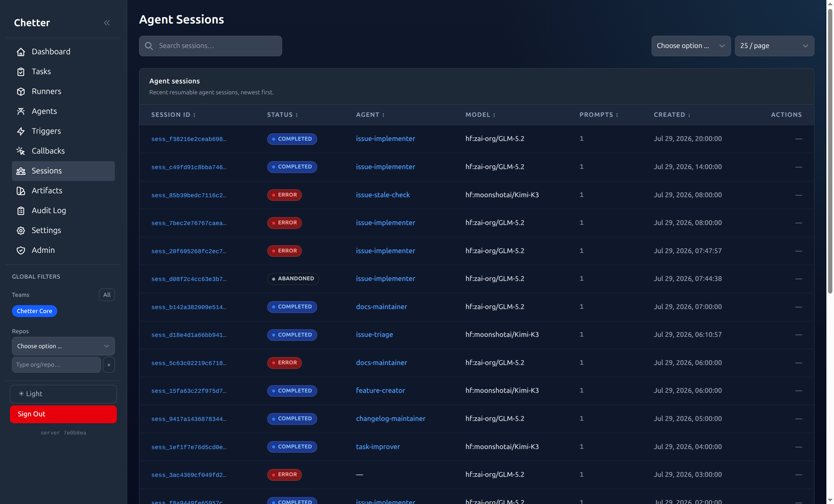This screenshot has width=834, height=504.
Task: Click the ERROR badge for sess_7bec2e76767caea
Action: tap(284, 223)
